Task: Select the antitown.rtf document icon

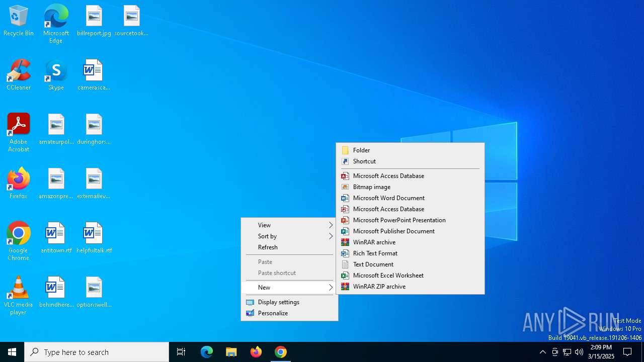Action: pyautogui.click(x=56, y=238)
